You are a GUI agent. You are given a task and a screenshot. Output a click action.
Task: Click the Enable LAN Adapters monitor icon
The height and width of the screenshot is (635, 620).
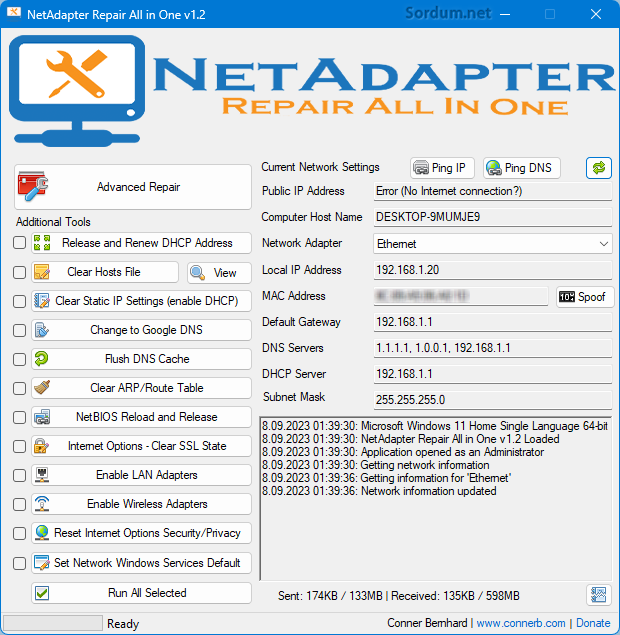tap(42, 475)
